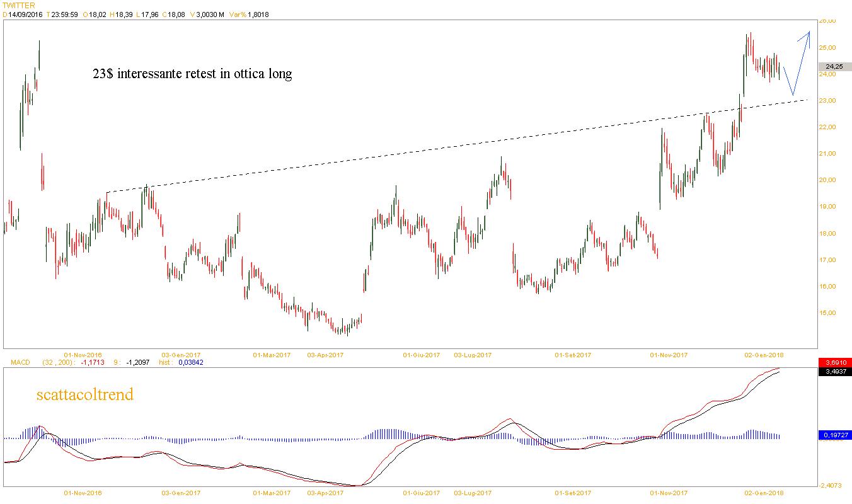
Task: Click the TWITTER ticker title
Action: (x=19, y=5)
